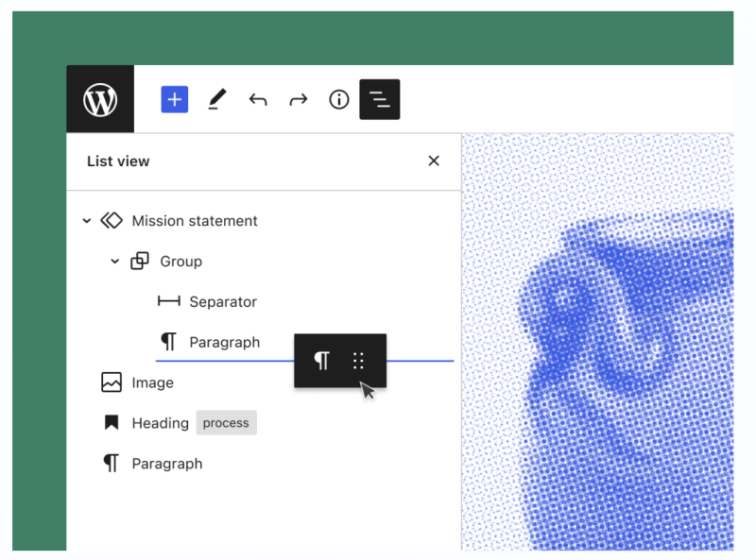Close the List view panel
The width and height of the screenshot is (756, 560).
click(x=434, y=161)
